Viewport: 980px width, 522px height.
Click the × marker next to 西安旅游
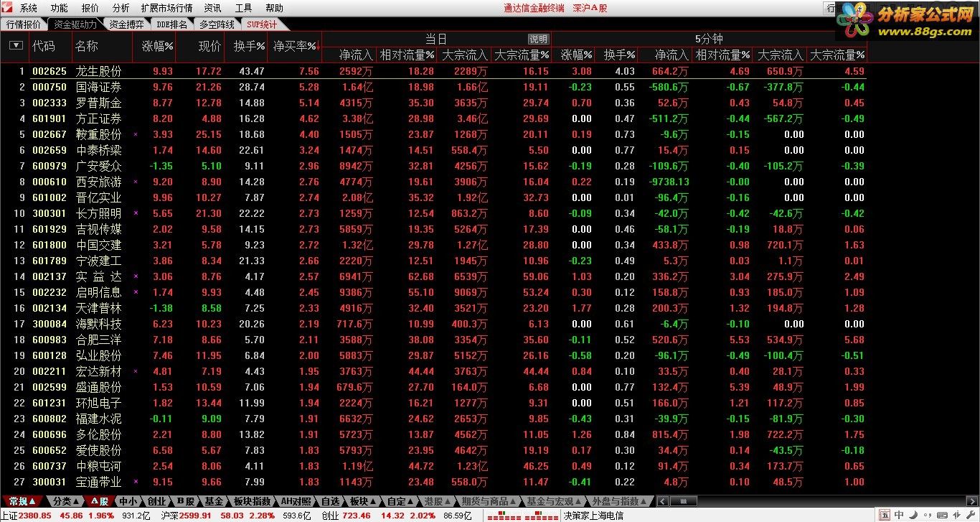(x=135, y=182)
